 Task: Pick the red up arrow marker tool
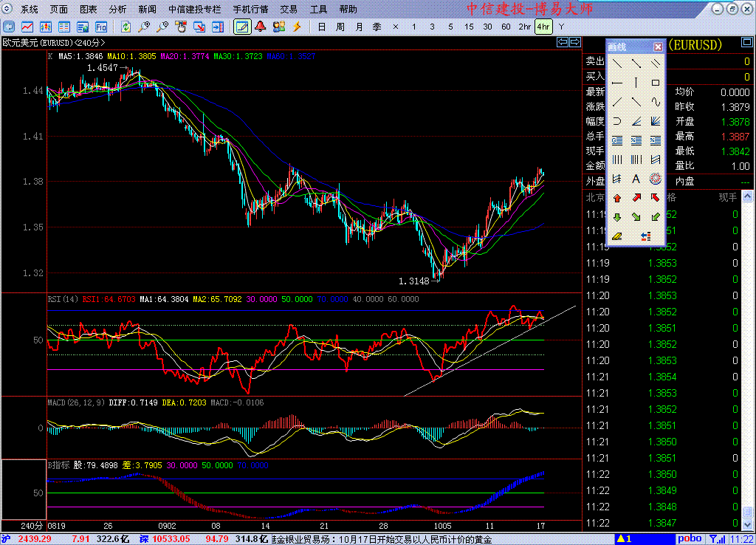tap(616, 198)
